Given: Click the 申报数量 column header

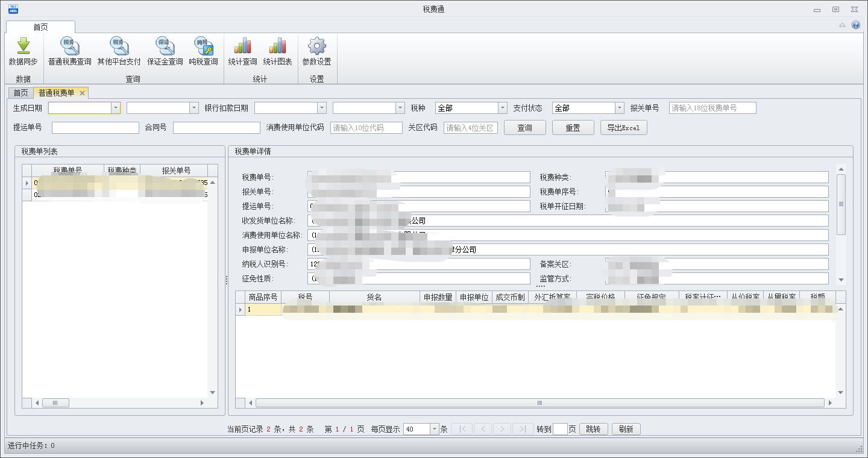Looking at the screenshot, I should (438, 297).
